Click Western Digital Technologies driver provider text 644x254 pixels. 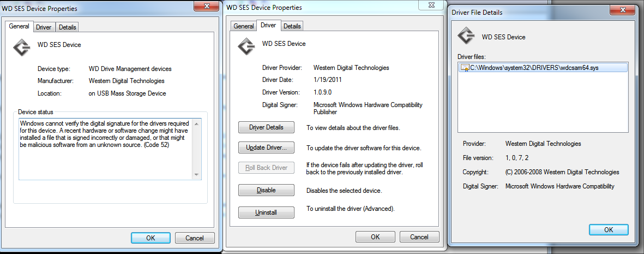351,68
